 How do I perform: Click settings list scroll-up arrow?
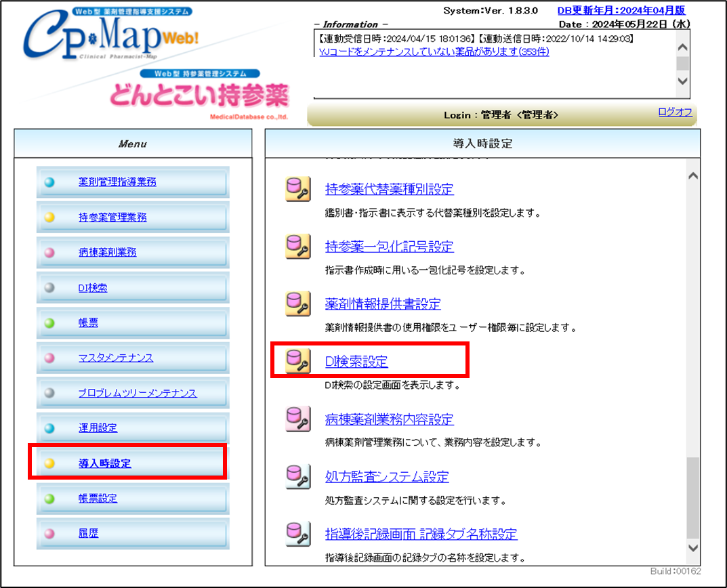(x=692, y=175)
